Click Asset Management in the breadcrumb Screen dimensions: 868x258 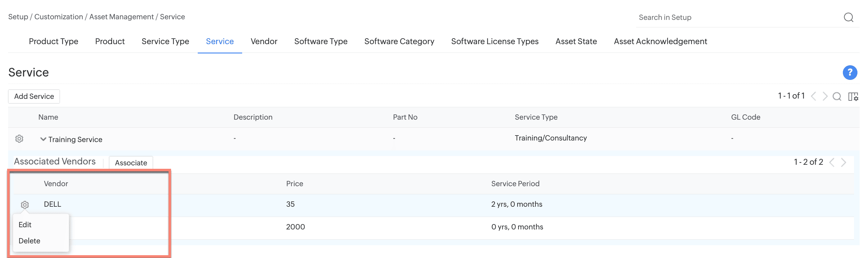coord(121,17)
